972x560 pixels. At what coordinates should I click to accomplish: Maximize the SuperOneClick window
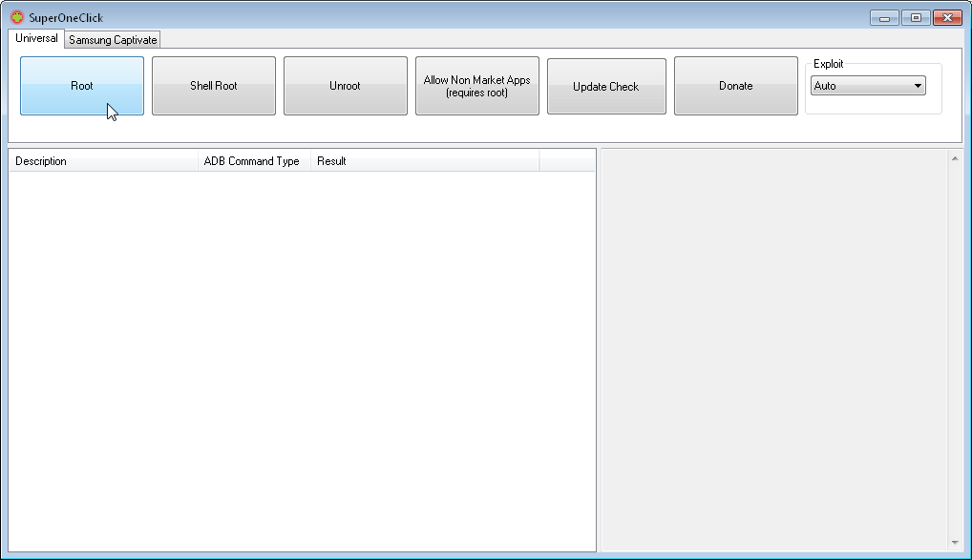click(917, 18)
